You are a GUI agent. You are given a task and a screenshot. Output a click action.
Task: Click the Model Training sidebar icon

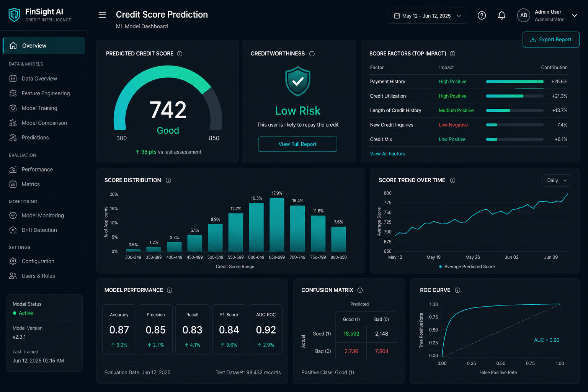(x=13, y=108)
